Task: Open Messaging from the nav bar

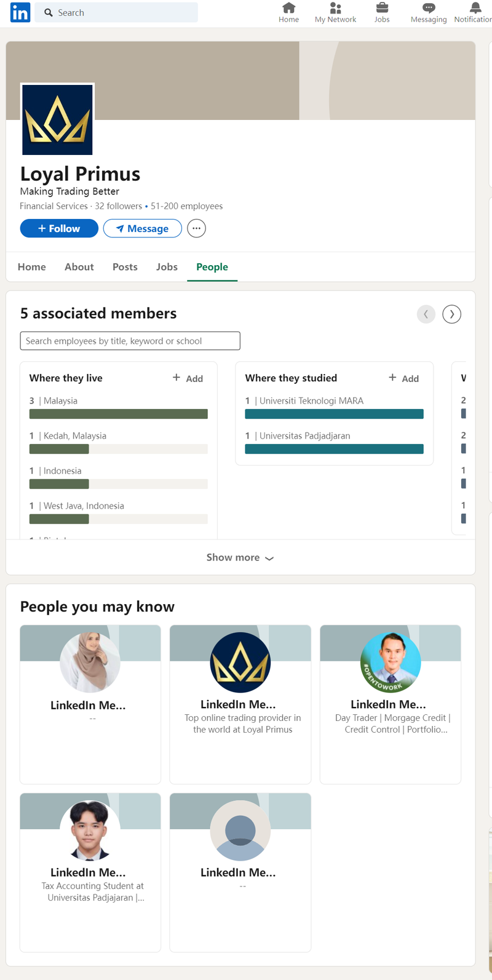Action: [429, 12]
